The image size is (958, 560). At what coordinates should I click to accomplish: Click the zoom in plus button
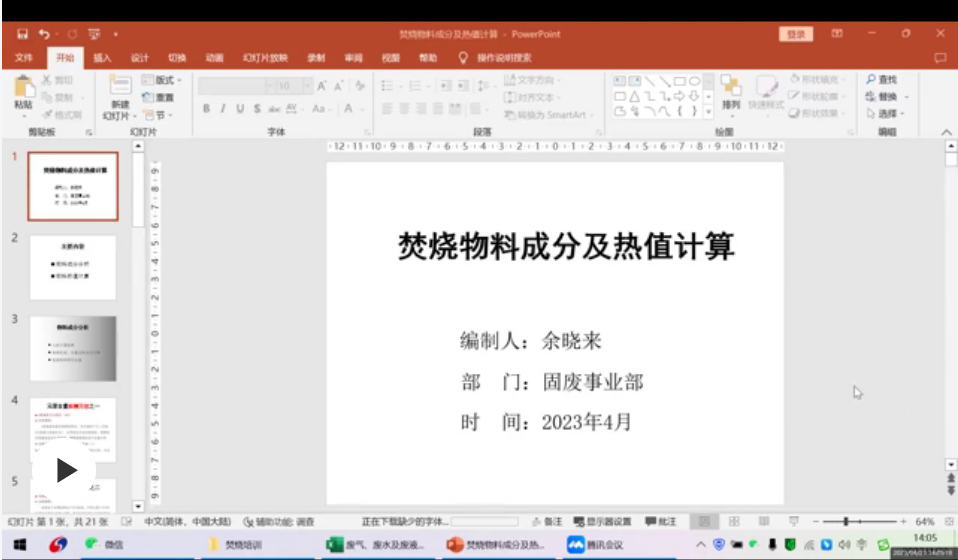pos(904,522)
